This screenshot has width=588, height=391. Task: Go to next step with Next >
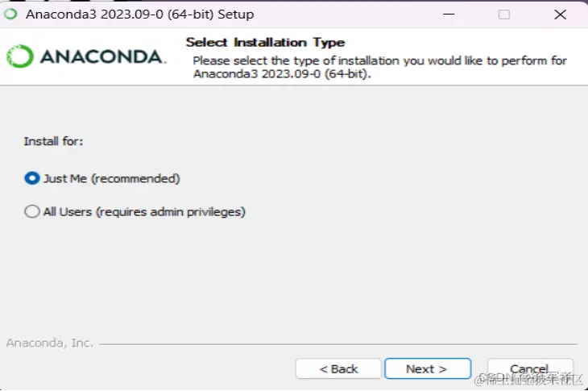click(428, 369)
